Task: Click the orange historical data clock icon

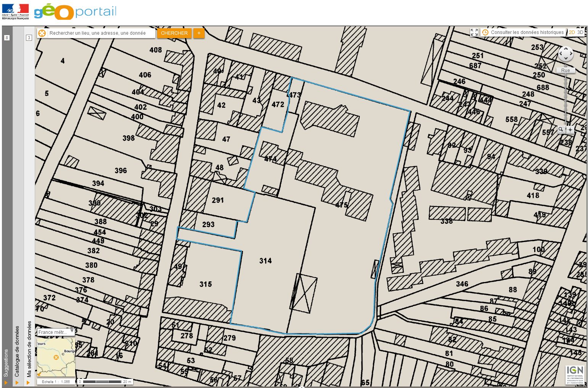Action: 485,32
